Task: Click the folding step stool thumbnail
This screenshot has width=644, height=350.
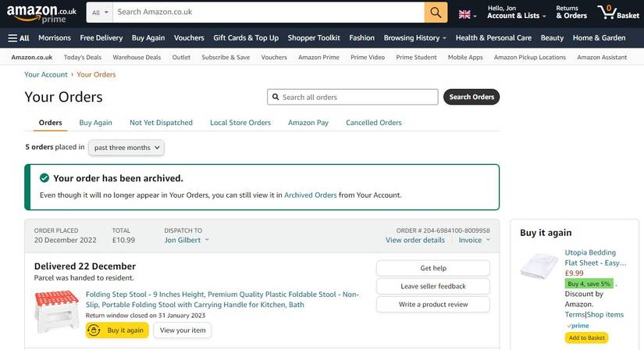Action: [x=57, y=311]
